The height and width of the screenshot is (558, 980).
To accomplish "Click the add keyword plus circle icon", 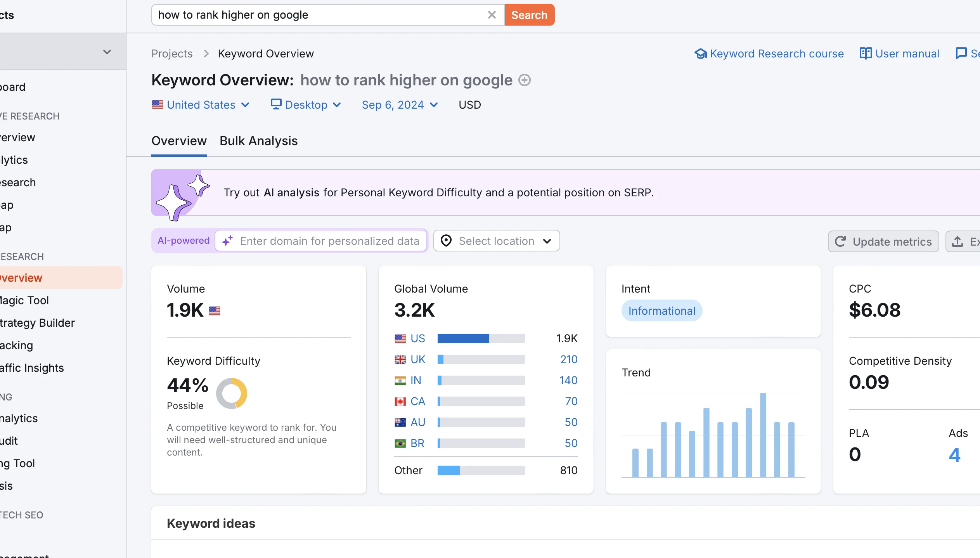I will (524, 80).
